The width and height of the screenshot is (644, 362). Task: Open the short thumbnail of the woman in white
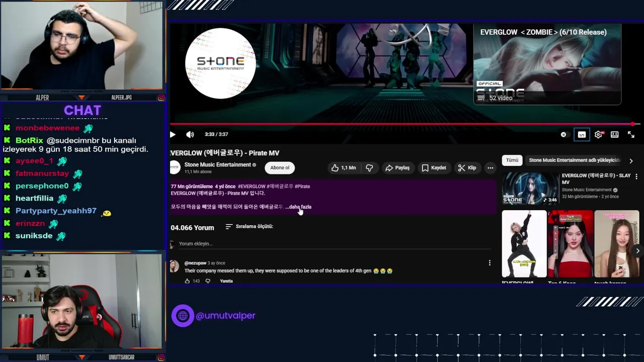[617, 244]
